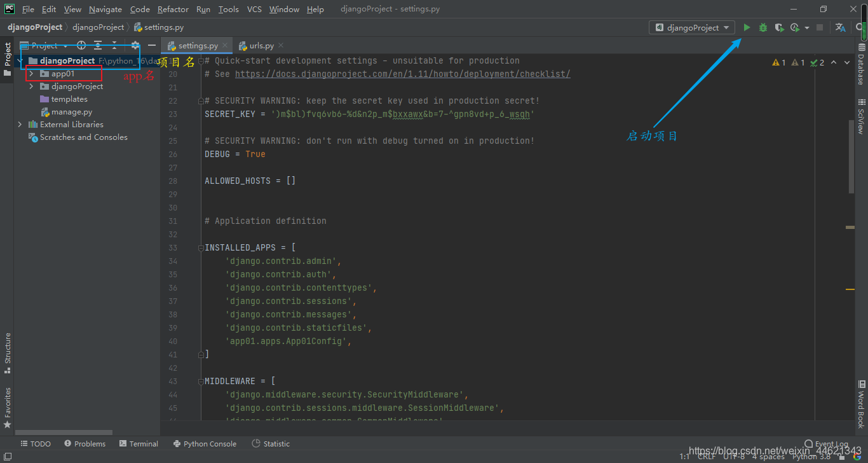Expand the app01 folder
Image resolution: width=868 pixels, height=463 pixels.
point(31,74)
